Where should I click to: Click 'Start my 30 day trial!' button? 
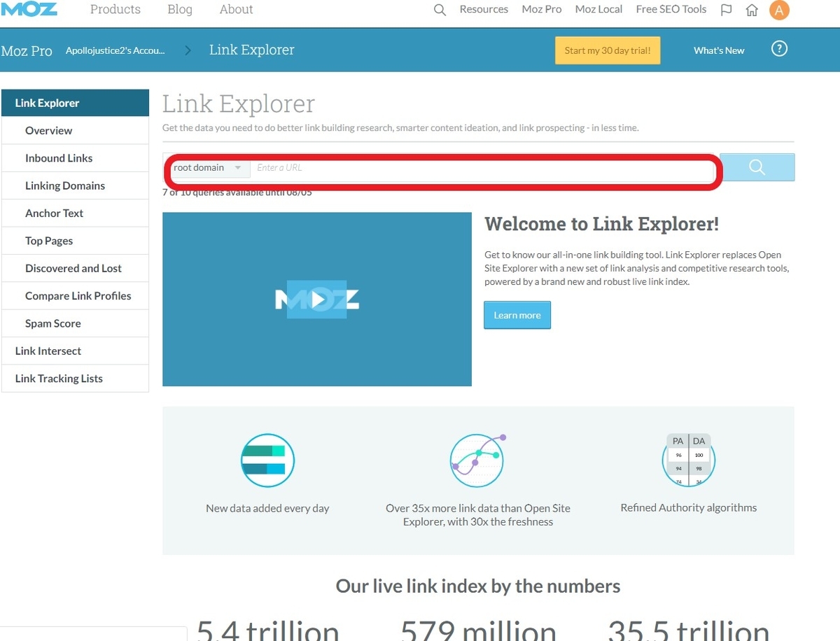[608, 50]
